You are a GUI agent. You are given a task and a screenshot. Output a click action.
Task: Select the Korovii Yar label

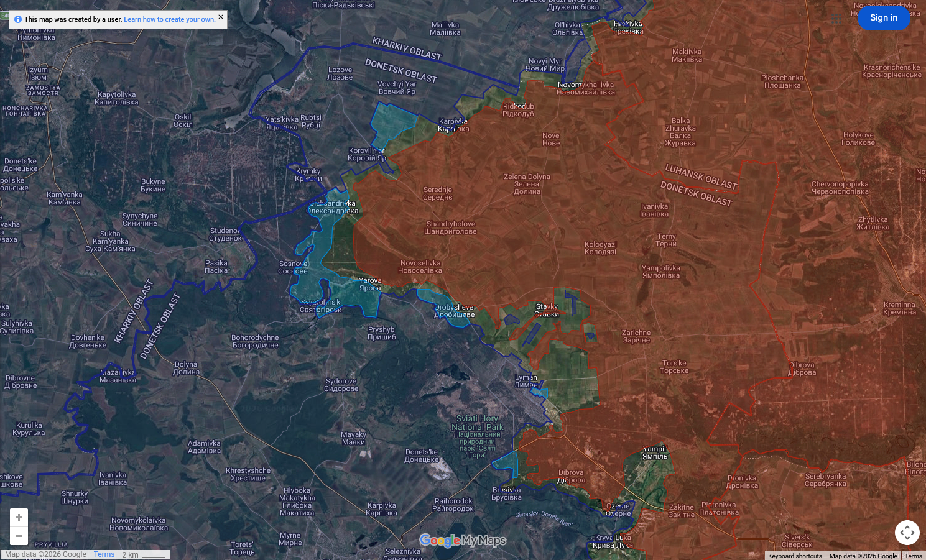pos(367,154)
